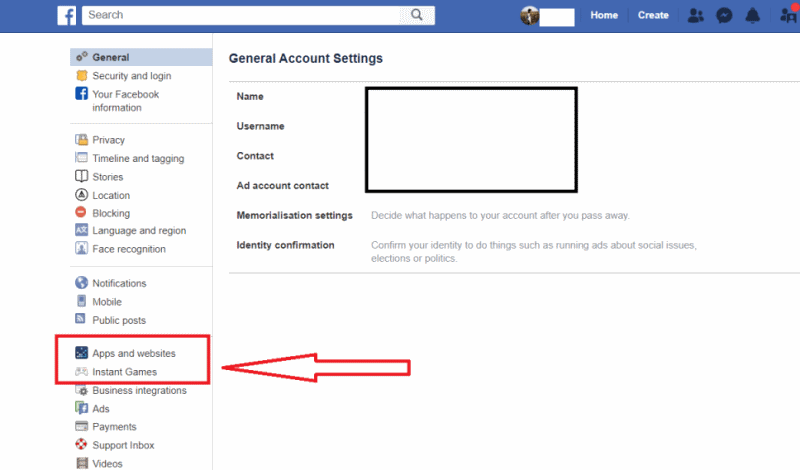Open Privacy settings label
This screenshot has height=470, width=800.
click(108, 140)
